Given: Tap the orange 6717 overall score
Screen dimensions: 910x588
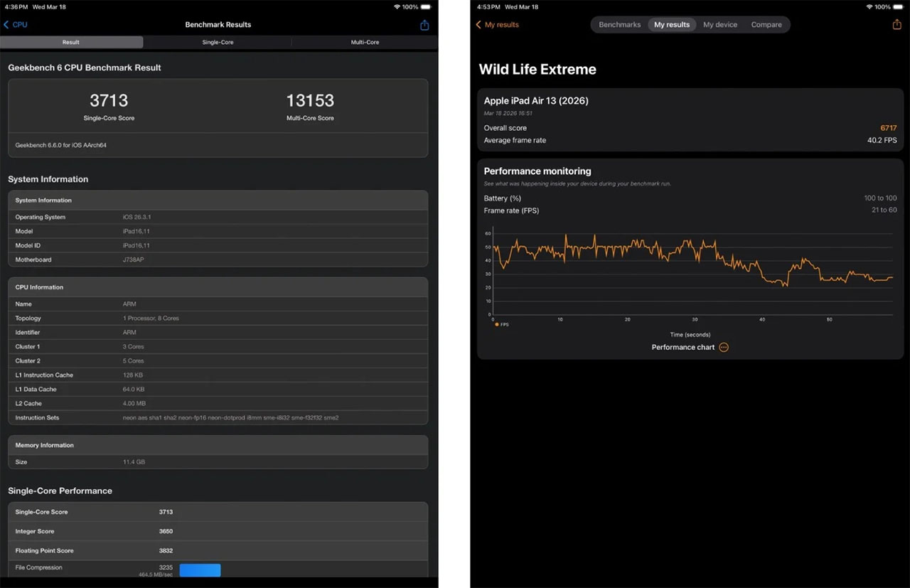Looking at the screenshot, I should pyautogui.click(x=889, y=127).
